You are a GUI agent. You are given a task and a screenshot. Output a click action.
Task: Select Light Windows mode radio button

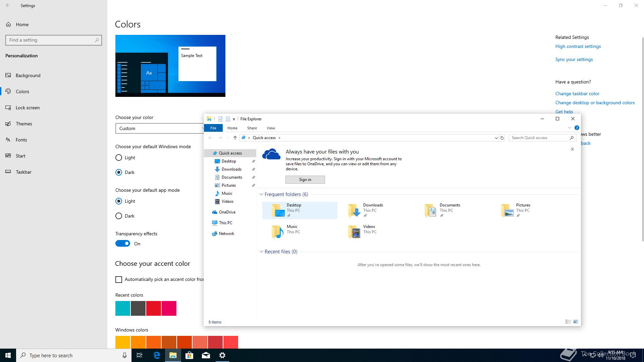(119, 158)
